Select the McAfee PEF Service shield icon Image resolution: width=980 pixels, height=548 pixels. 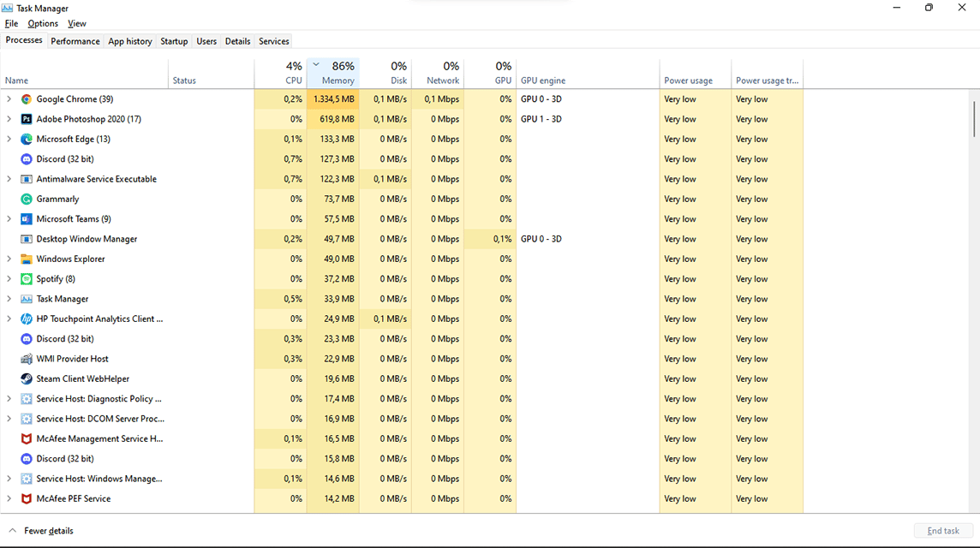pyautogui.click(x=27, y=499)
